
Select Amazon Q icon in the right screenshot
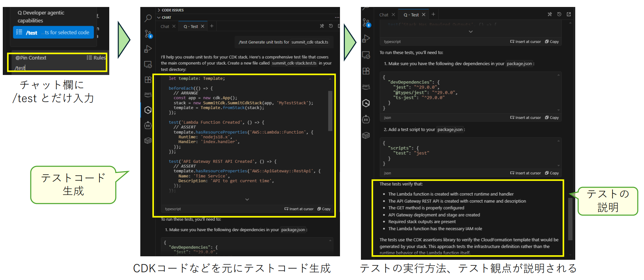click(x=366, y=103)
